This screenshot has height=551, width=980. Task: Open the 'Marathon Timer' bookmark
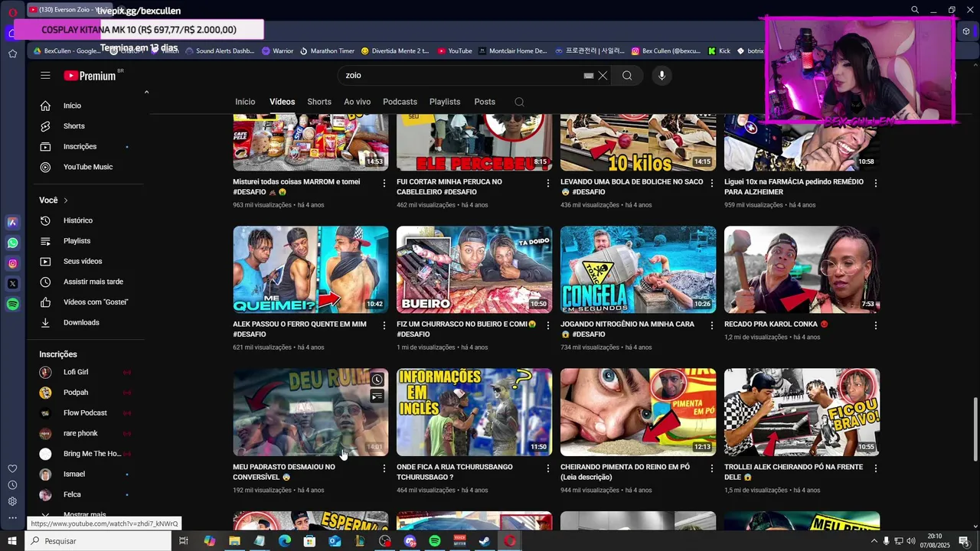pyautogui.click(x=327, y=51)
